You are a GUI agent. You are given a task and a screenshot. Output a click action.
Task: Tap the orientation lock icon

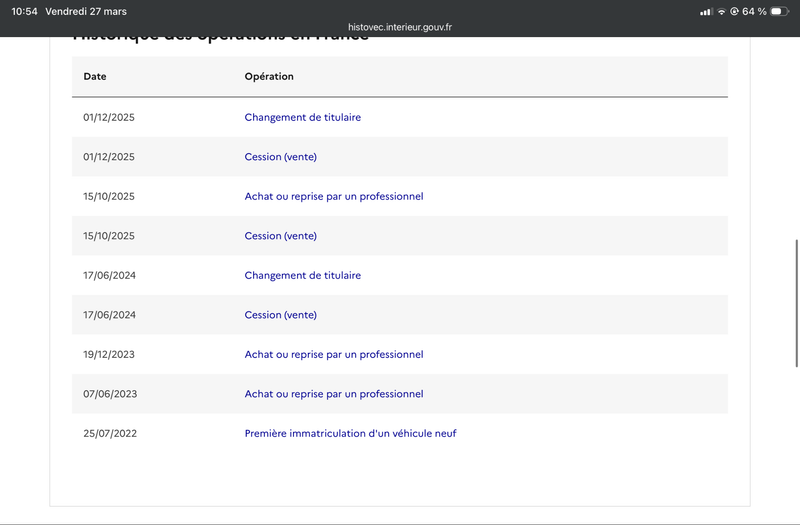734,11
